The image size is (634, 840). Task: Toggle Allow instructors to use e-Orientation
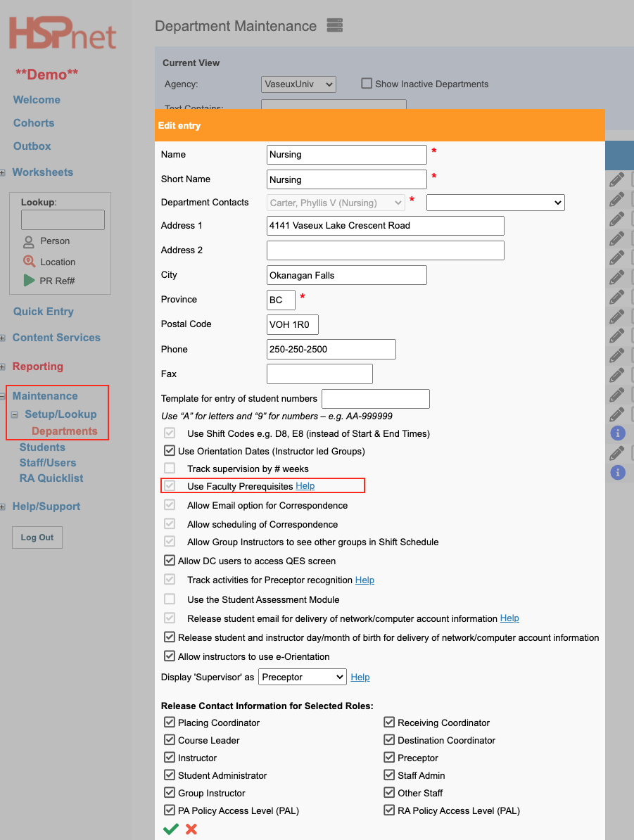pos(170,656)
